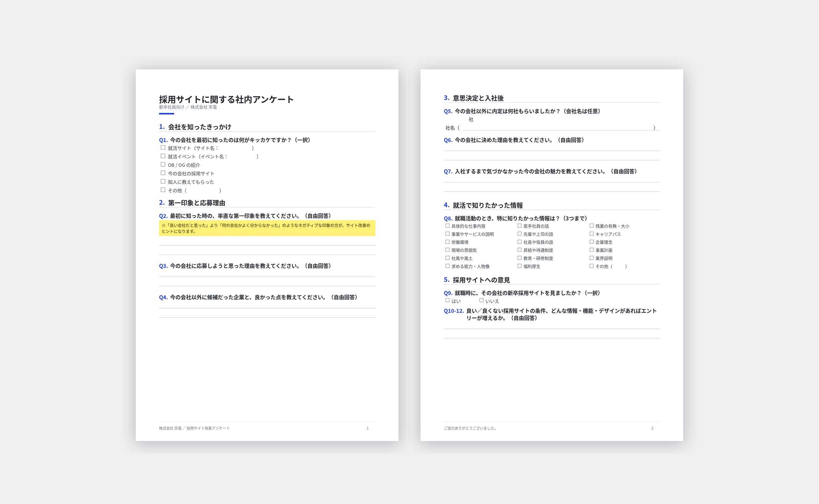Tick the 具体的な仕事内容 checkbox
819x504 pixels.
[448, 226]
